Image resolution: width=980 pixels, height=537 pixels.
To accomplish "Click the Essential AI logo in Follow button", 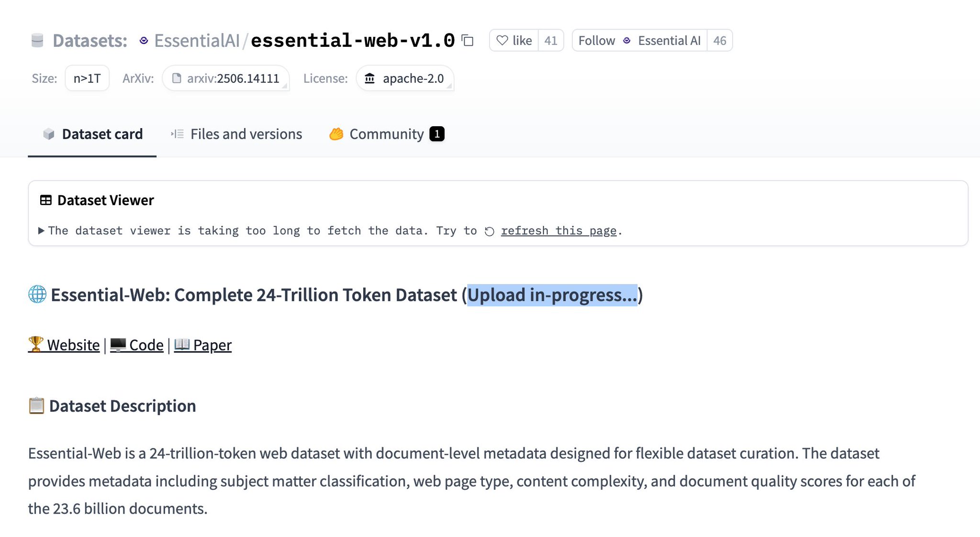I will 627,41.
